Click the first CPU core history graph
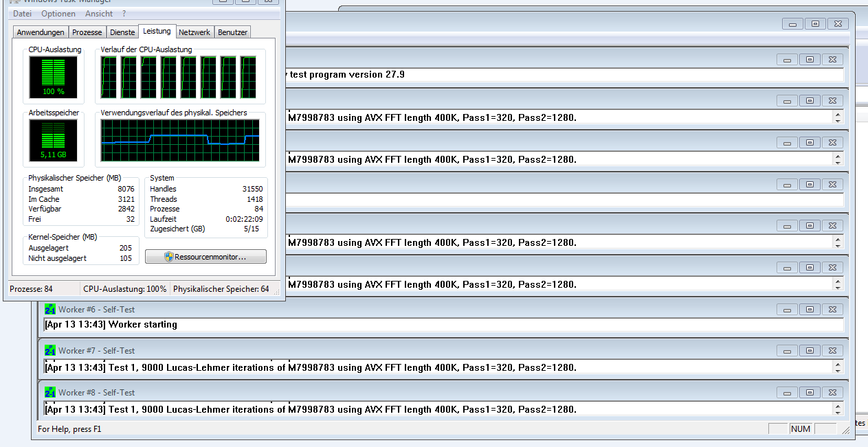This screenshot has height=447, width=868. 109,77
